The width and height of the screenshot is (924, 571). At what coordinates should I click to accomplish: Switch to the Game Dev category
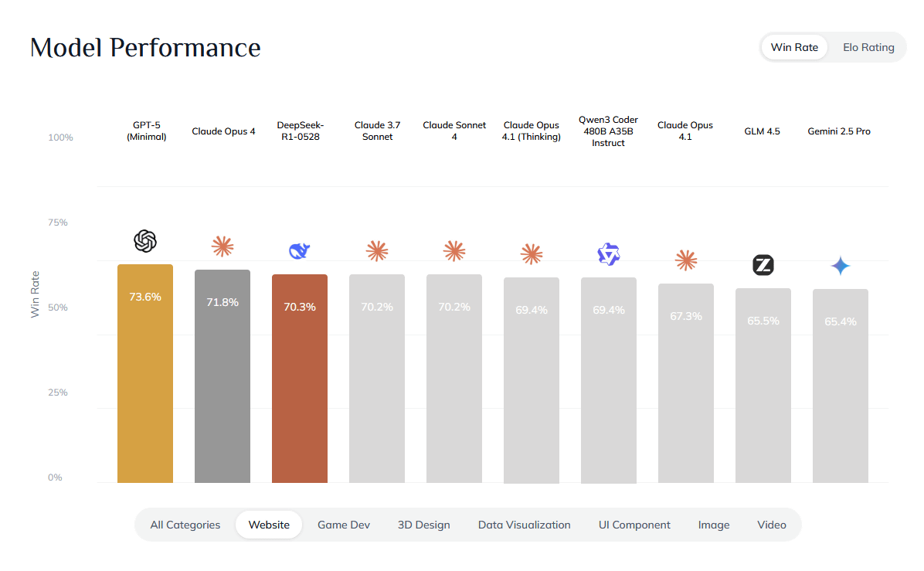[x=344, y=525]
